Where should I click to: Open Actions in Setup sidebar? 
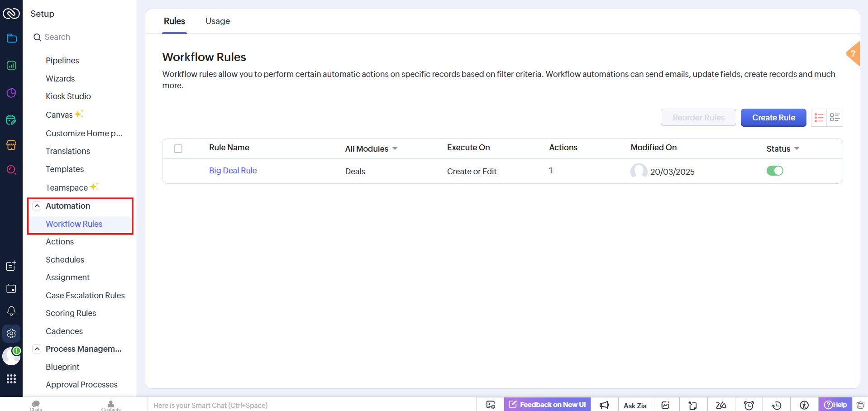(x=60, y=242)
